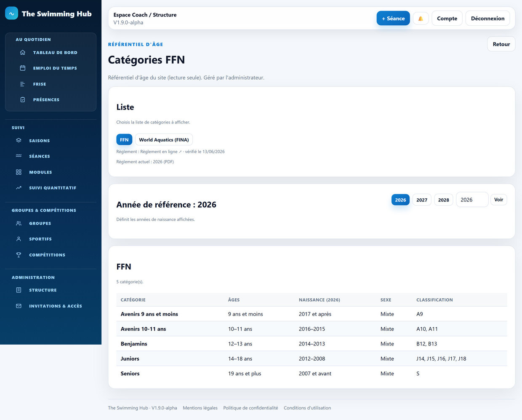Choose the 2028 reference year

tap(444, 200)
